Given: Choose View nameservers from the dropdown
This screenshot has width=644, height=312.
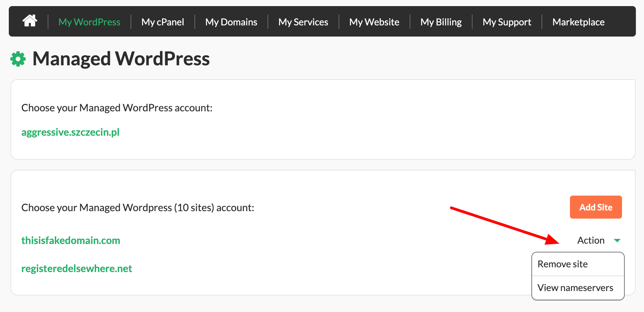Looking at the screenshot, I should point(575,288).
